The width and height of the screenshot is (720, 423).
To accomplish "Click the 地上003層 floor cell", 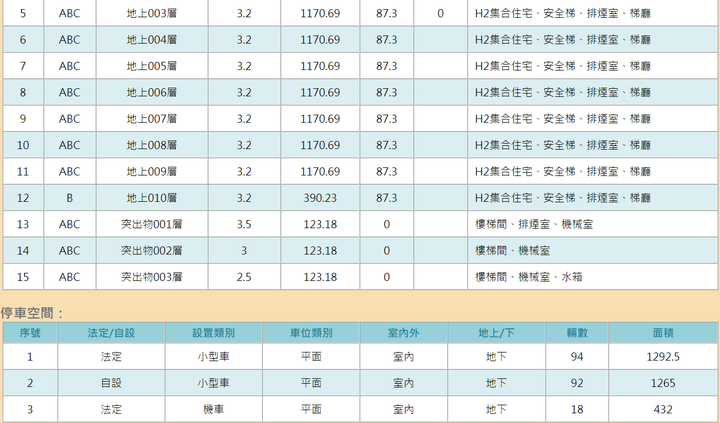I will pyautogui.click(x=152, y=13).
